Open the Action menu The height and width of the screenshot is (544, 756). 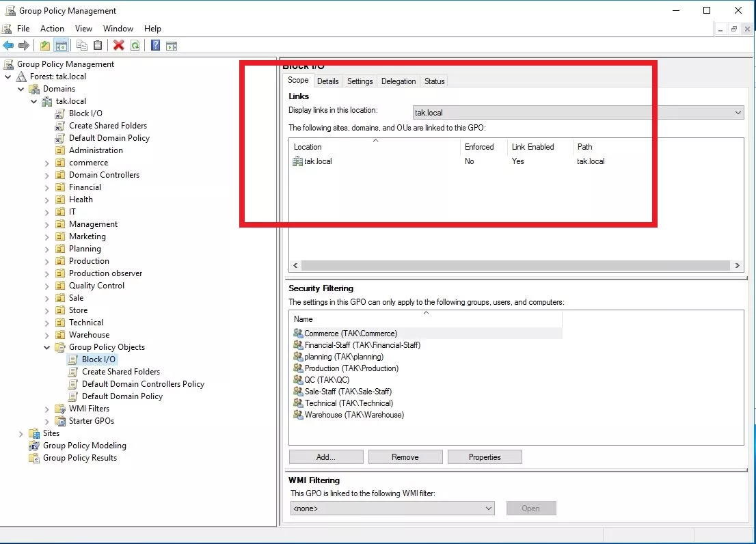point(52,29)
